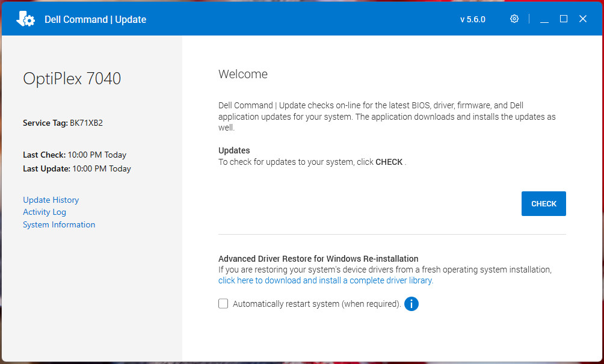The height and width of the screenshot is (364, 604).
Task: Click link to download complete driver library
Action: (326, 280)
